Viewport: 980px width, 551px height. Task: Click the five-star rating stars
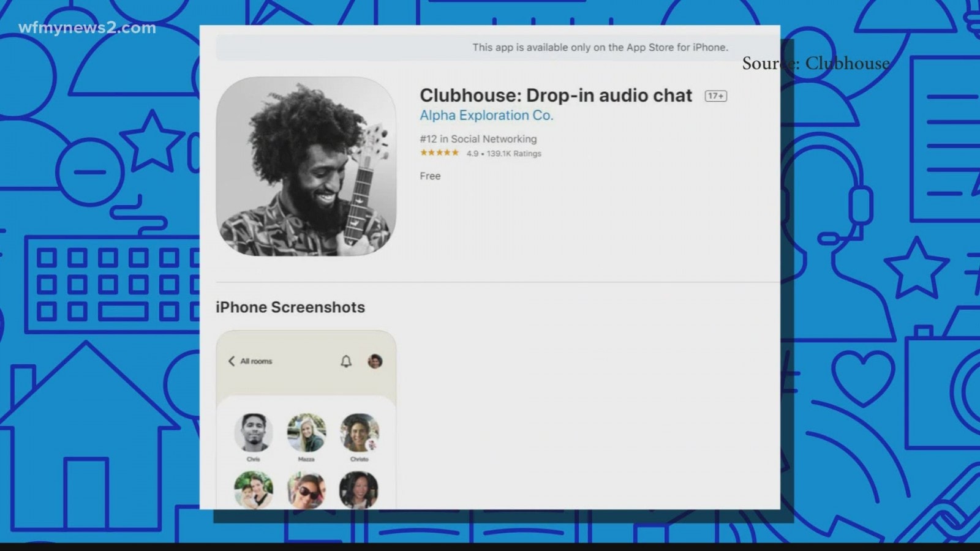pyautogui.click(x=439, y=153)
